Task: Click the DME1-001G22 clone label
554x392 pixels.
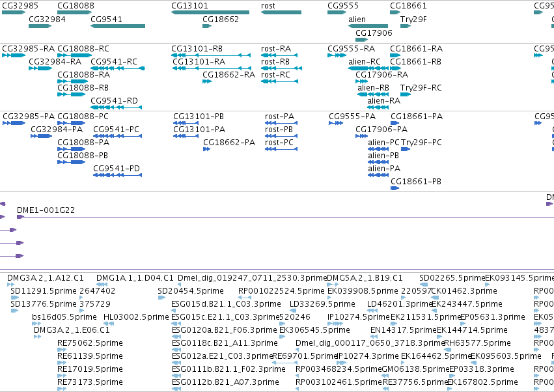Action: click(46, 210)
